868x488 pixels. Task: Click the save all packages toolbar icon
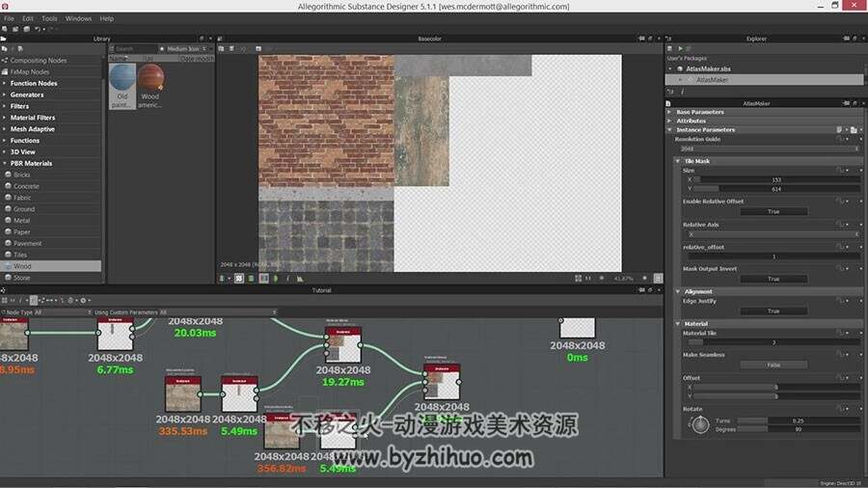(x=26, y=29)
